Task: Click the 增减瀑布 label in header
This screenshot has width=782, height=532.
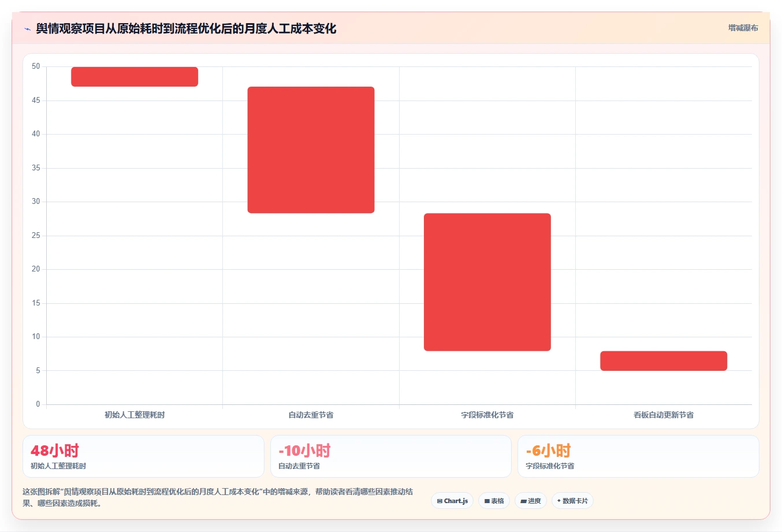Action: [x=743, y=28]
